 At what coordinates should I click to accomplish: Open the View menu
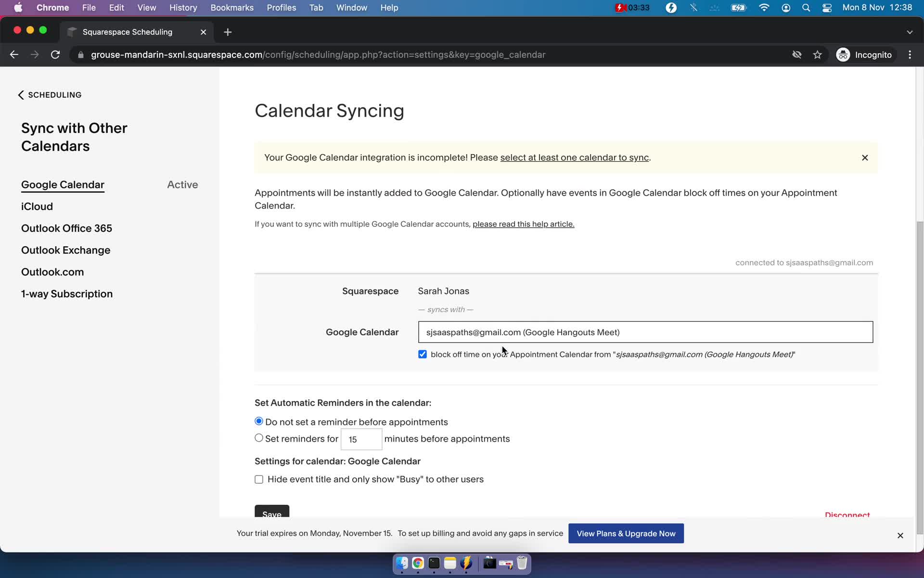coord(147,8)
